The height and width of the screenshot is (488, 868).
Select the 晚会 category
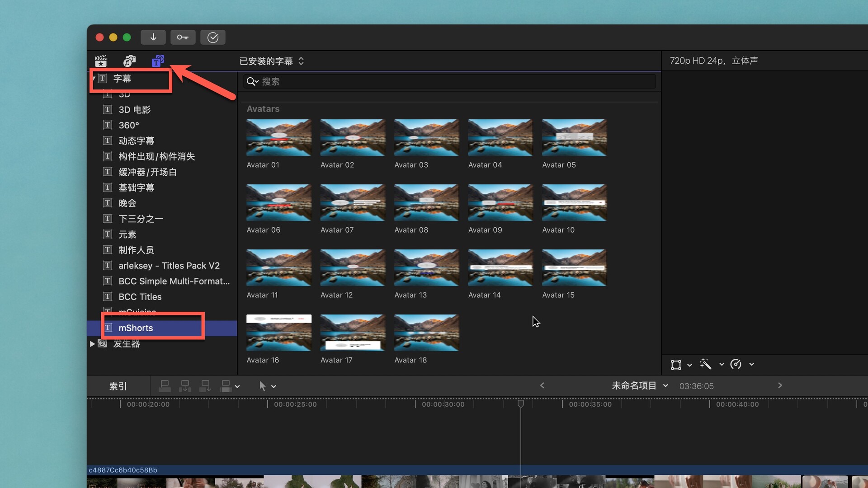(163, 203)
